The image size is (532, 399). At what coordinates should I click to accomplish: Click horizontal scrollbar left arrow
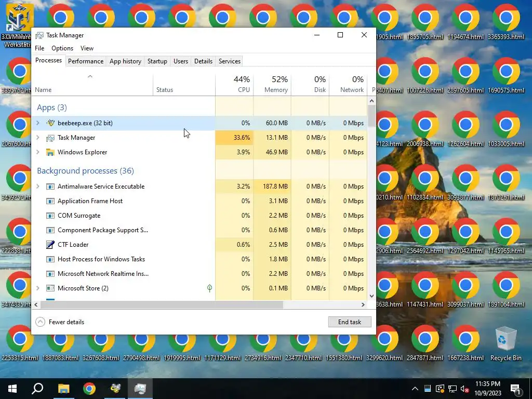[x=36, y=304]
